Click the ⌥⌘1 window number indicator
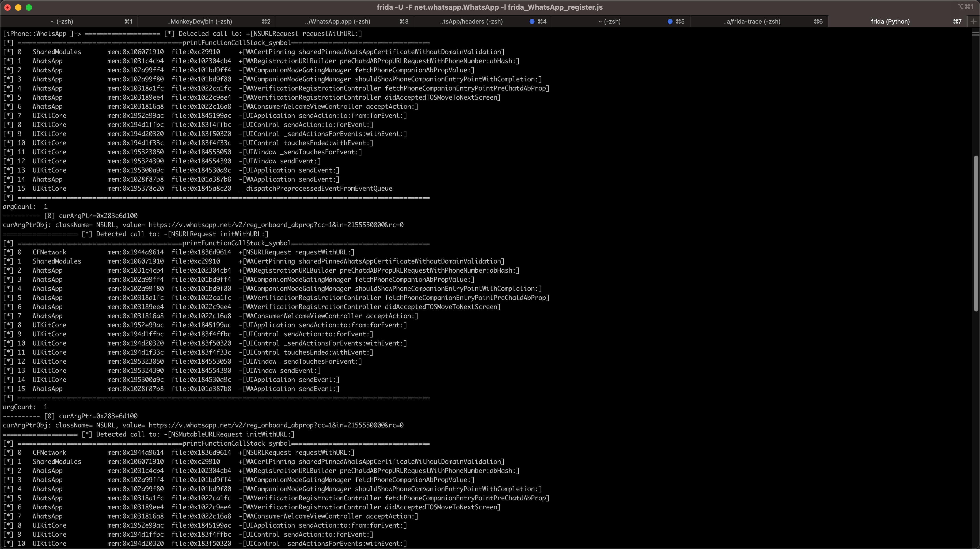The image size is (980, 549). click(966, 7)
